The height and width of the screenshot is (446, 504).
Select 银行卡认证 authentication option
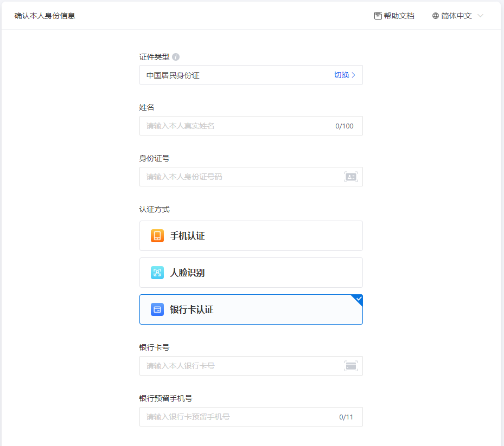(251, 309)
